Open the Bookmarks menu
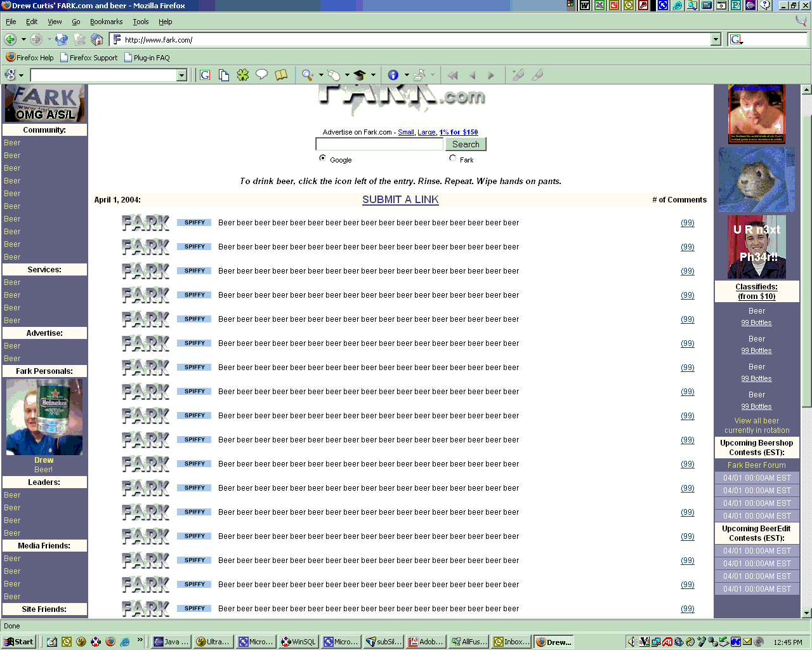 107,22
